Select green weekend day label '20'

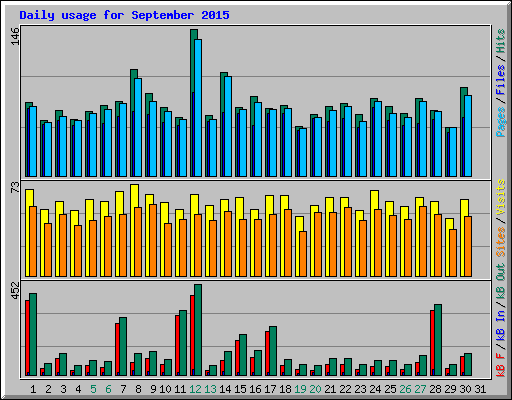click(x=315, y=389)
